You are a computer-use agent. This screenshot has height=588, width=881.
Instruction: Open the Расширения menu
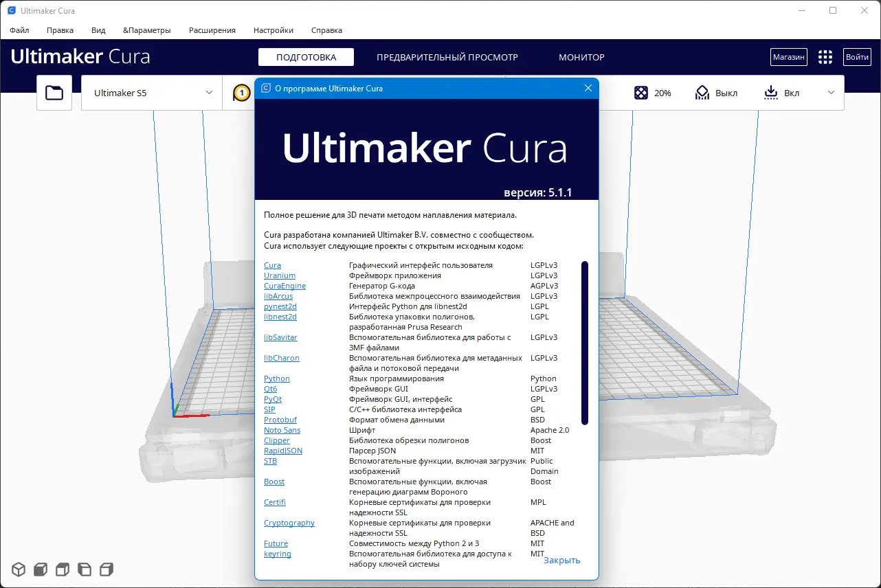click(212, 30)
